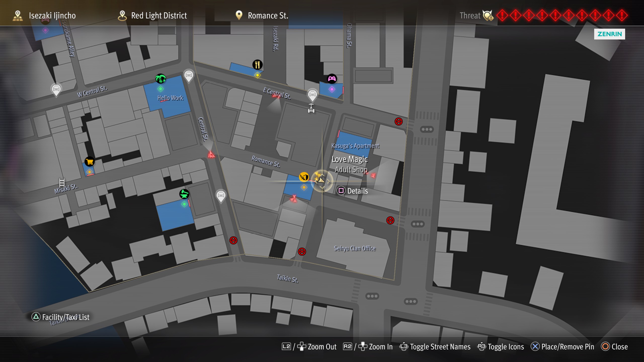Select the restaurant fork-and-knife map icon
The image size is (644, 362).
257,65
